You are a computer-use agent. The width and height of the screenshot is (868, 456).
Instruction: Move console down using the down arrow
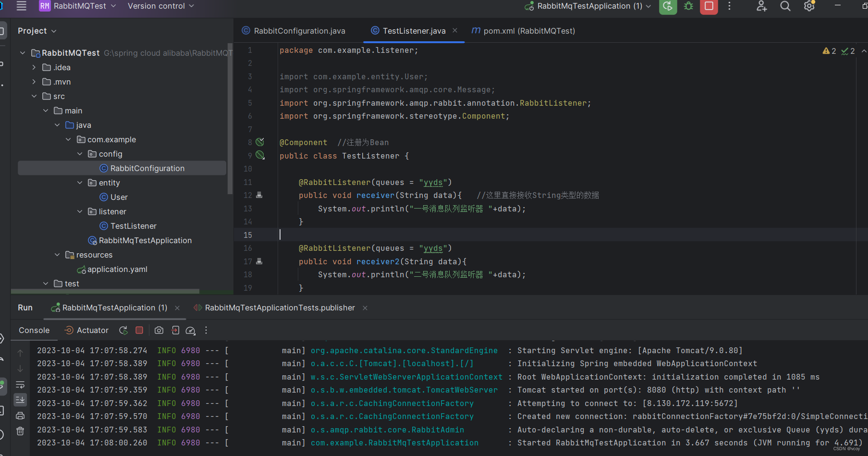tap(20, 369)
